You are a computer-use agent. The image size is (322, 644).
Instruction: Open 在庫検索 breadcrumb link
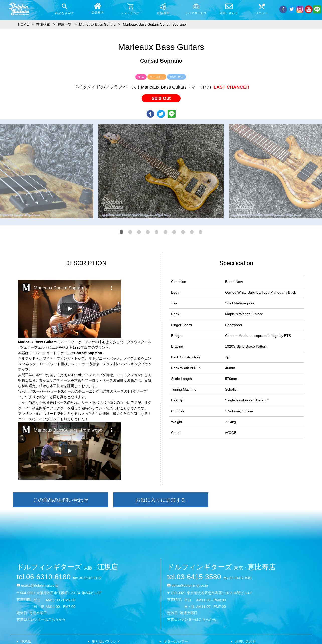click(43, 24)
